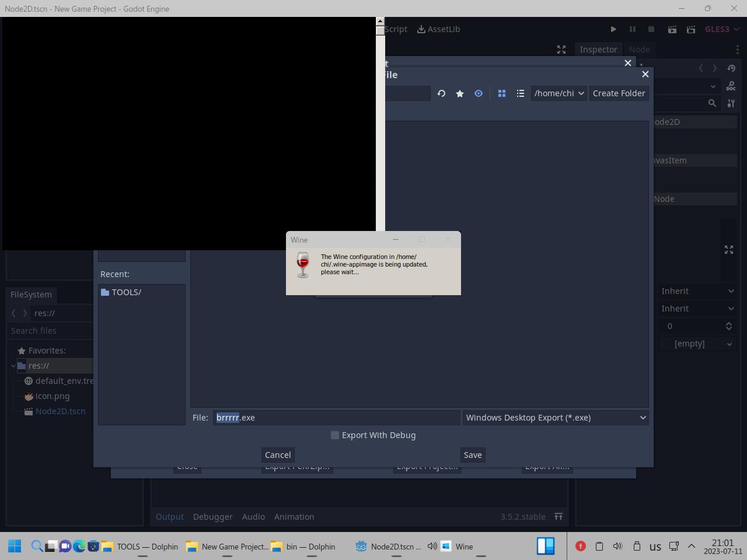The height and width of the screenshot is (560, 747).
Task: Open system tray volume control
Action: click(x=617, y=547)
